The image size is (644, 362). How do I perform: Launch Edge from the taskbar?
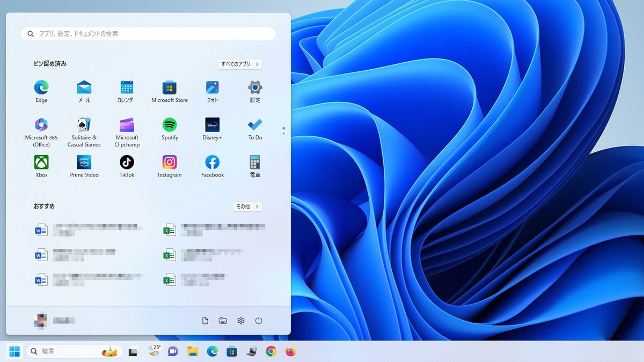[x=213, y=351]
